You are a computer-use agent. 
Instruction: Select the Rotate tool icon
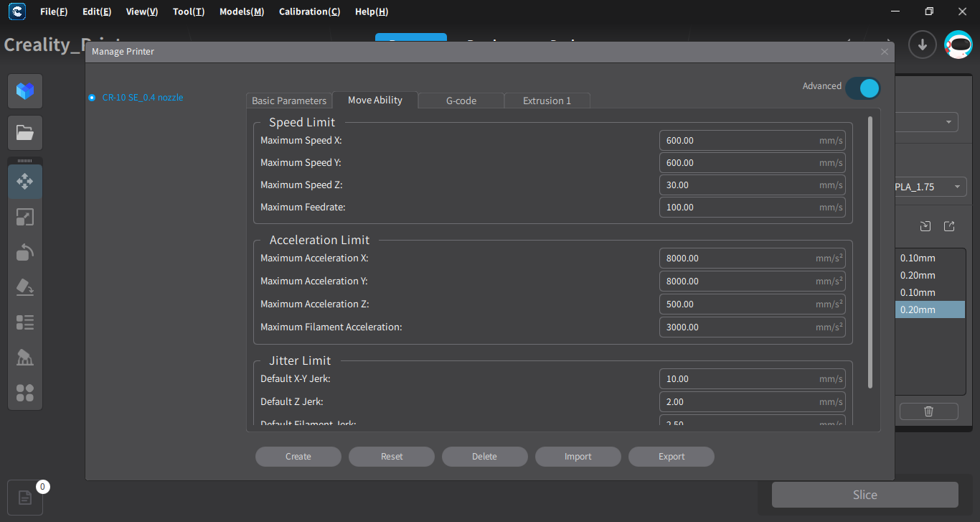pyautogui.click(x=25, y=252)
